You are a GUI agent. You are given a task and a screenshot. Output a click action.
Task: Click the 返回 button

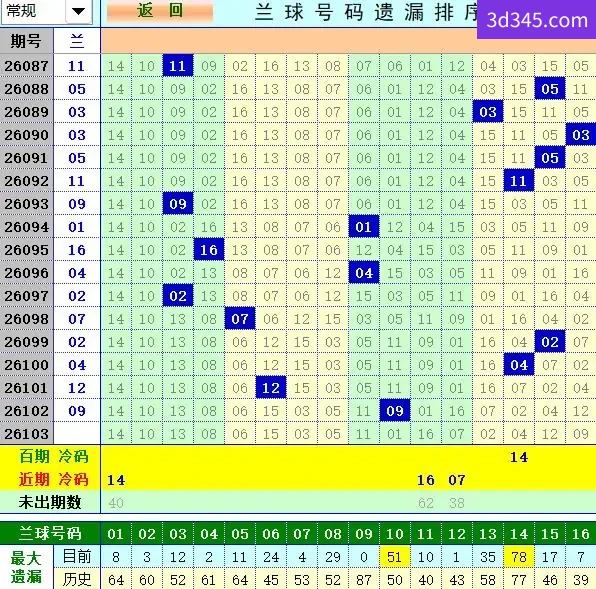tap(160, 11)
